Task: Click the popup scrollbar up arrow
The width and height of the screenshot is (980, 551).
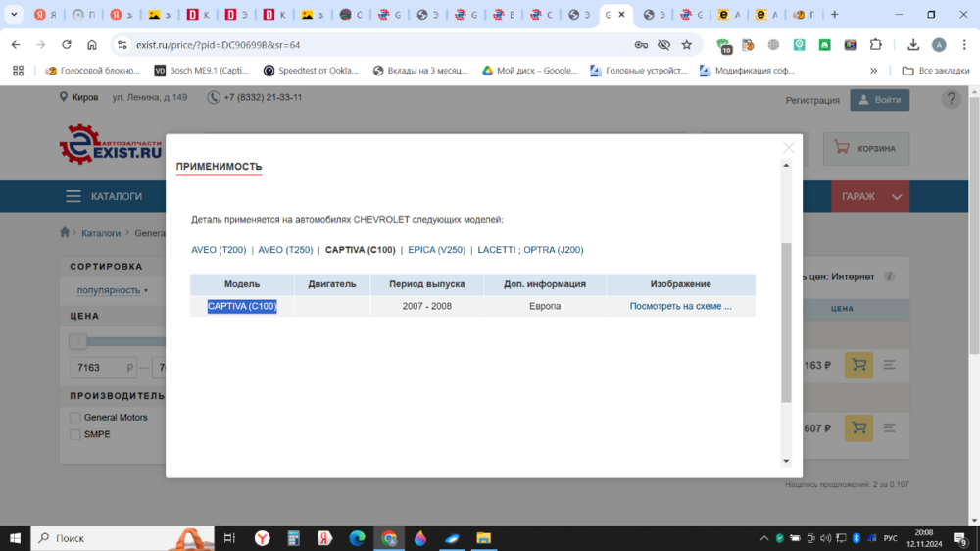Action: (x=786, y=165)
